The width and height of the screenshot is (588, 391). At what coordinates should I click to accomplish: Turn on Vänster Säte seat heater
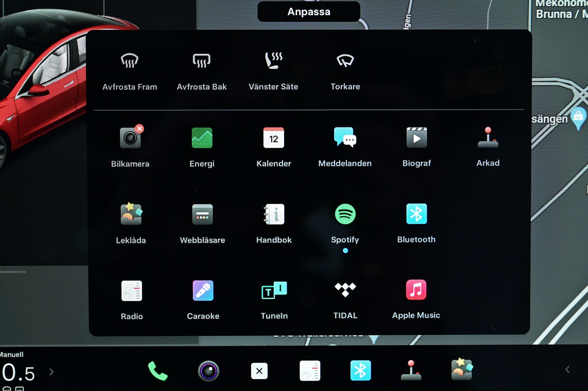tap(273, 71)
